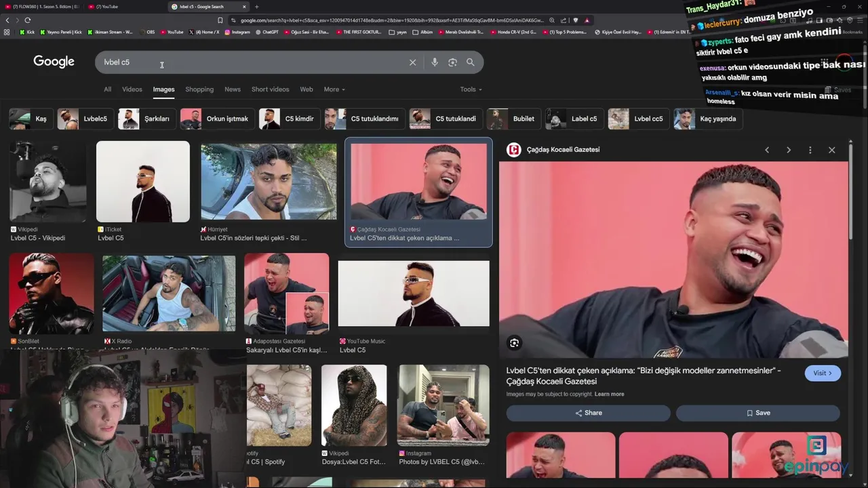Switch to the All results tab
This screenshot has height=488, width=868.
[107, 89]
